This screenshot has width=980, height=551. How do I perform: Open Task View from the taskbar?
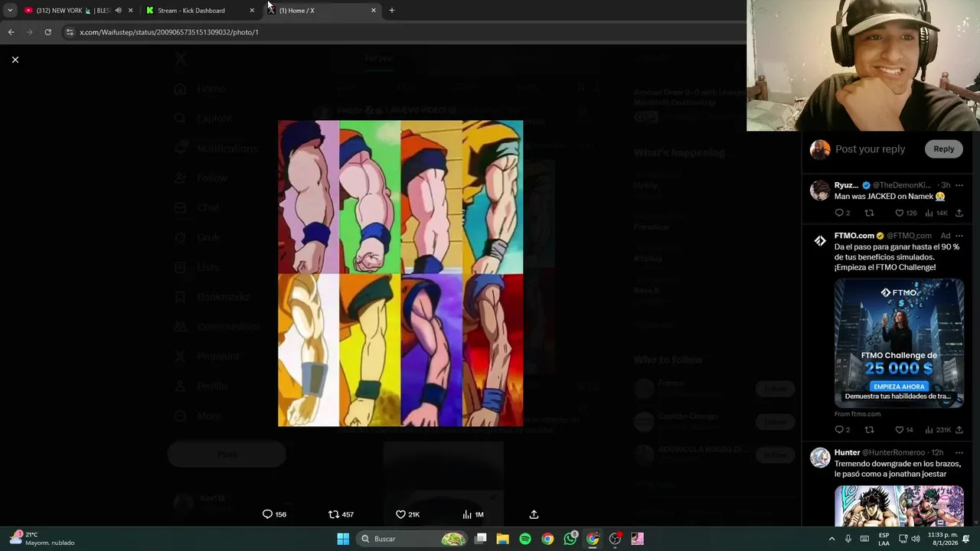tap(481, 539)
